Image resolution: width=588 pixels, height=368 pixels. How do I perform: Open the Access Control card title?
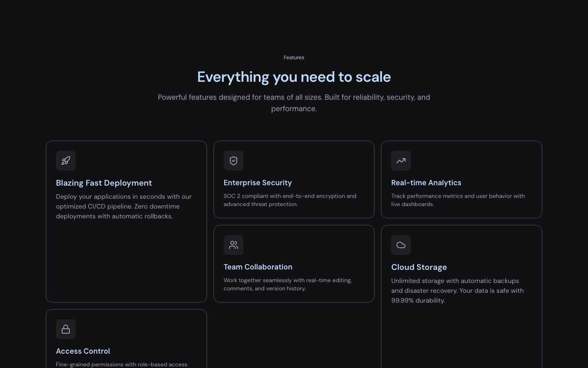[83, 351]
